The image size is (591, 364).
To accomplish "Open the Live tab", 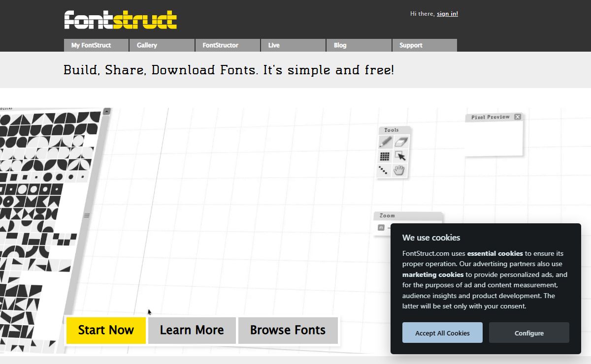I will 294,45.
